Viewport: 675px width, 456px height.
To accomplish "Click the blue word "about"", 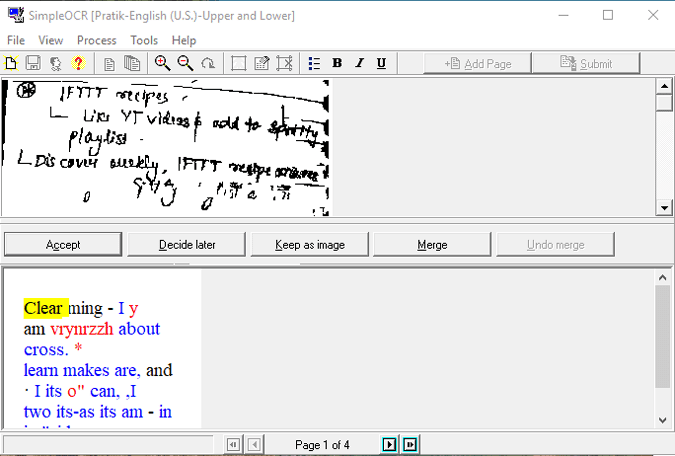I will point(139,329).
